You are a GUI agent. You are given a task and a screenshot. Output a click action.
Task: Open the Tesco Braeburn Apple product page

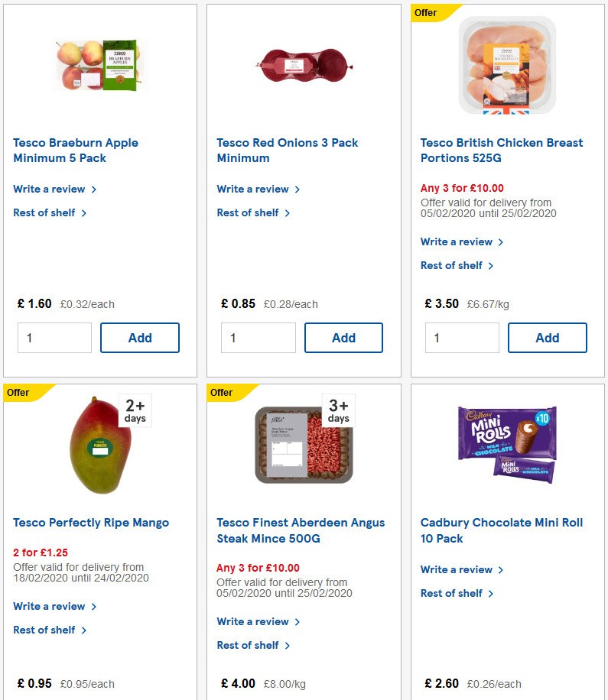click(x=75, y=151)
